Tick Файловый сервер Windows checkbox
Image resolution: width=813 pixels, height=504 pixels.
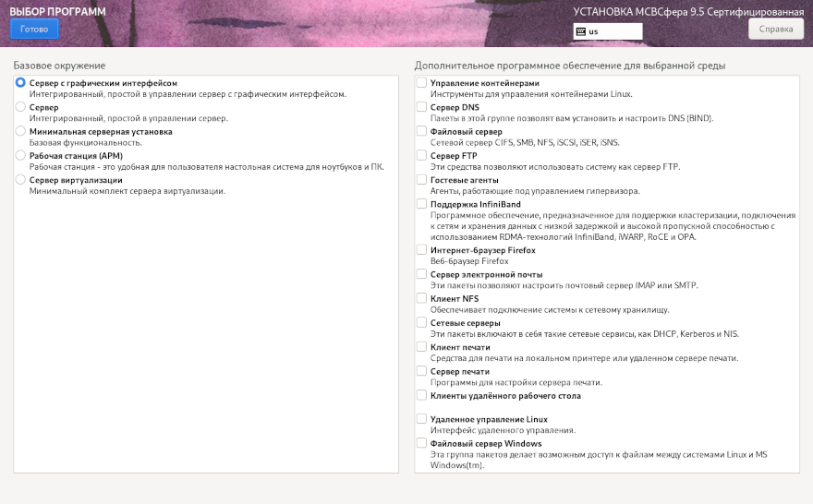tap(422, 443)
